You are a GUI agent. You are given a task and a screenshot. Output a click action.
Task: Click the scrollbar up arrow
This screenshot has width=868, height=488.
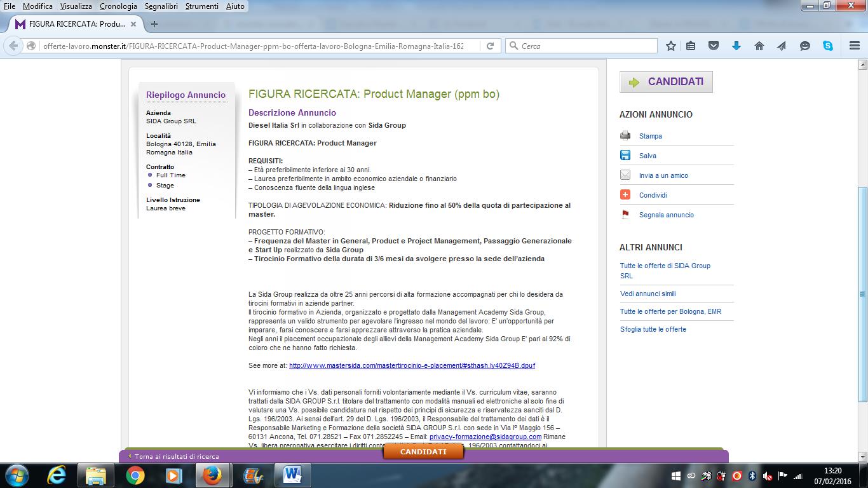click(x=862, y=65)
